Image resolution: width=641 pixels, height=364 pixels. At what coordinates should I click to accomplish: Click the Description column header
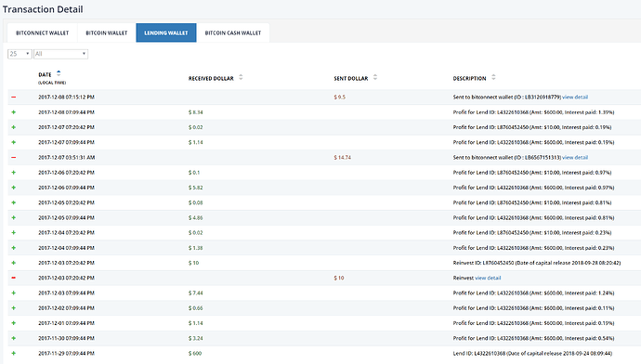pos(469,78)
